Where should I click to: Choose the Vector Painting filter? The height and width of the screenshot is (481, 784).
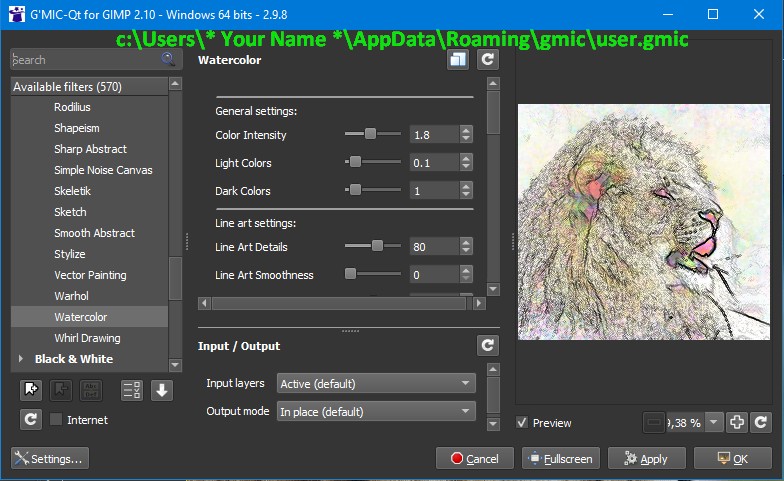point(90,275)
